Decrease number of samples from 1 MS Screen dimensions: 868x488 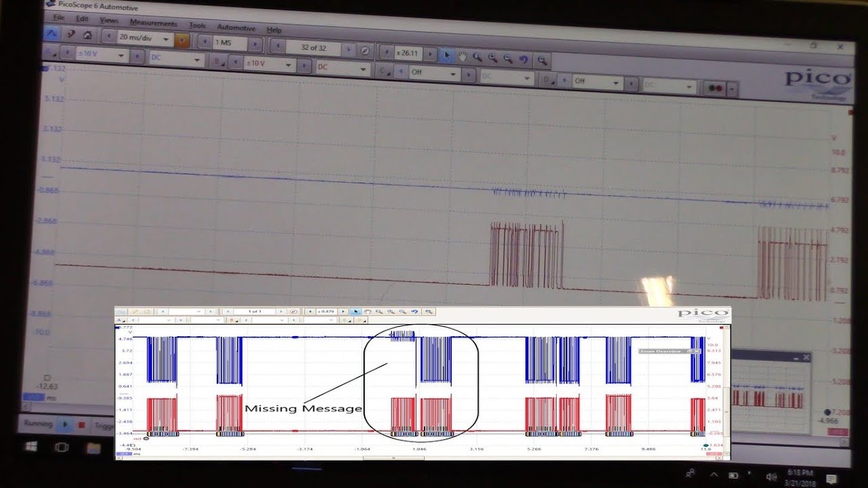(x=205, y=42)
